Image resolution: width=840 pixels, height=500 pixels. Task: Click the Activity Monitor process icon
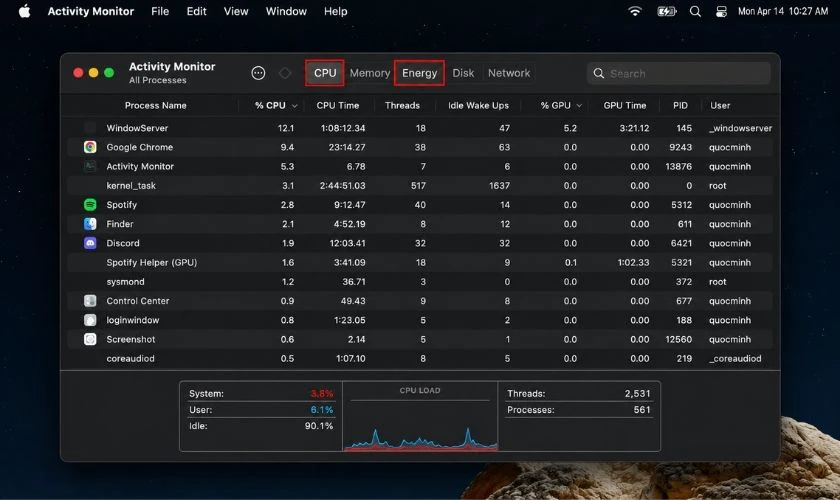point(90,166)
